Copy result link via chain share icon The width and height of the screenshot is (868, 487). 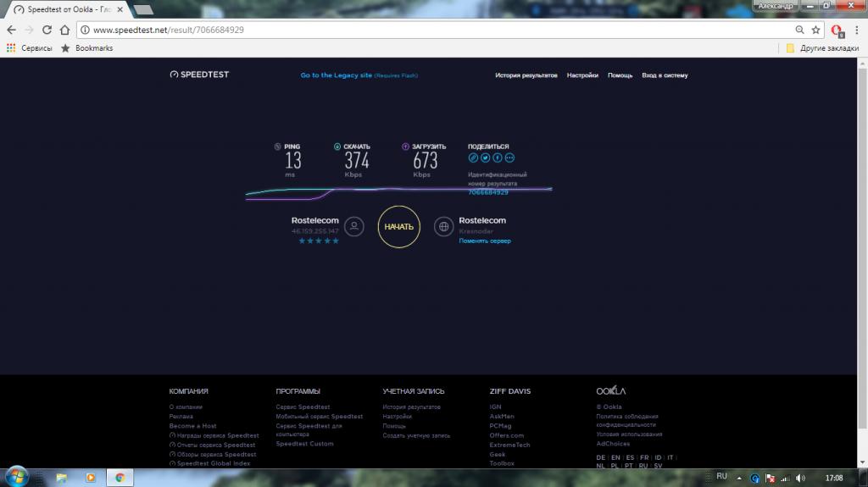point(473,158)
